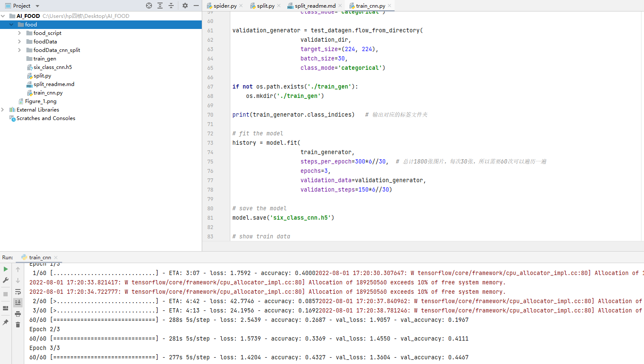Expand the food_script folder
This screenshot has height=364, width=644.
click(x=20, y=33)
